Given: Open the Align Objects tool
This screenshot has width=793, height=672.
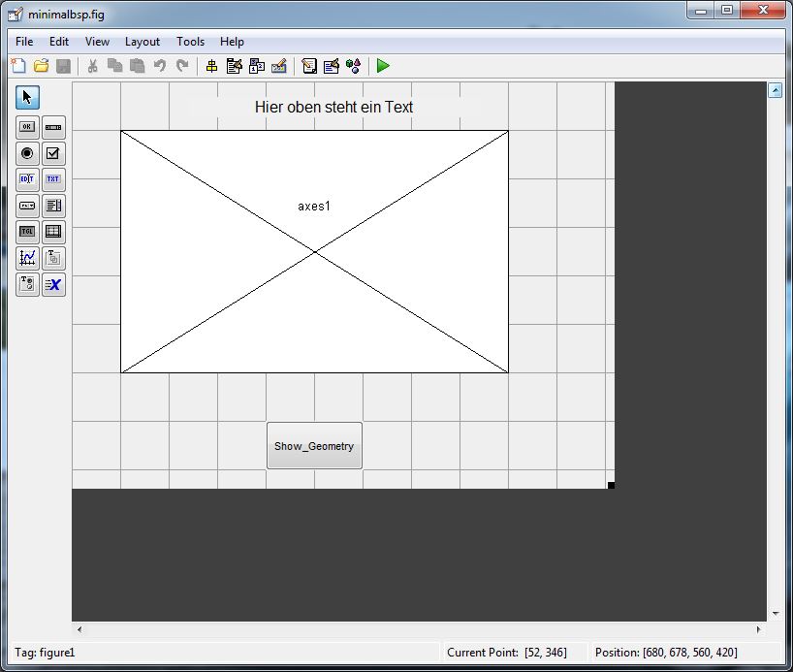Looking at the screenshot, I should [x=211, y=66].
